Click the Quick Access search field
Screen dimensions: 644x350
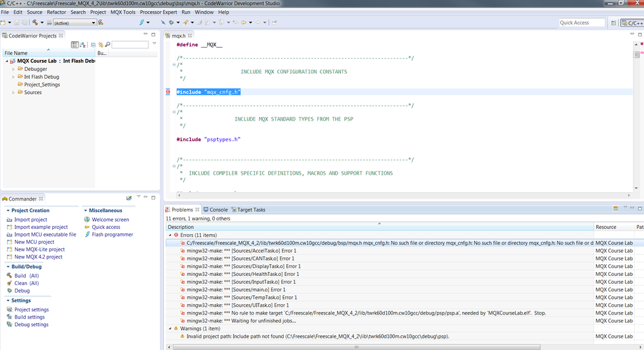581,23
